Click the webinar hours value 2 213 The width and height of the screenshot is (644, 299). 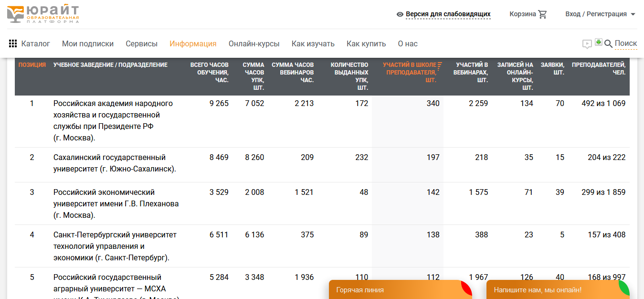304,104
